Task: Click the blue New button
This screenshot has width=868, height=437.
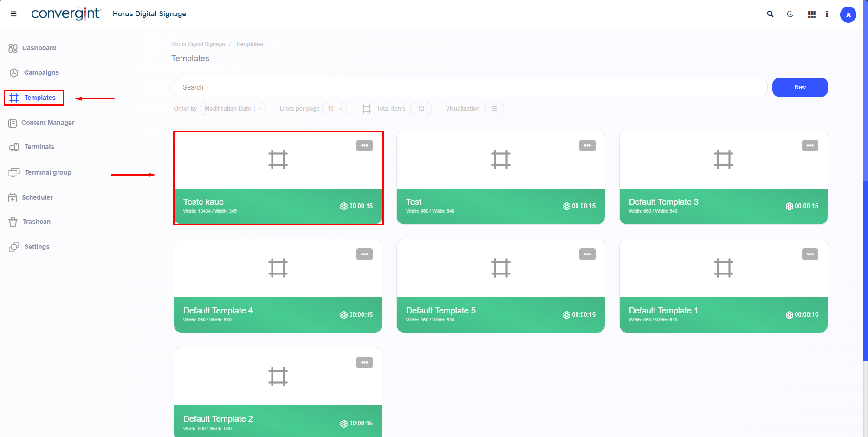Action: tap(800, 87)
